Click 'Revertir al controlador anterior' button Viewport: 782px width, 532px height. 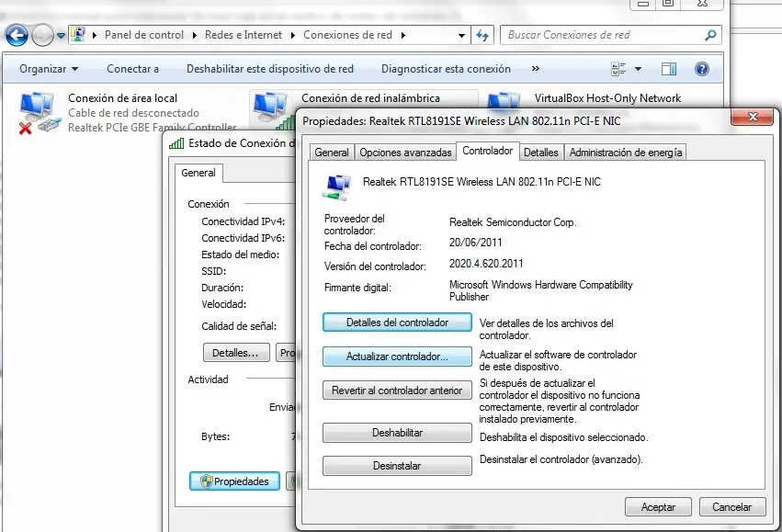coord(397,391)
